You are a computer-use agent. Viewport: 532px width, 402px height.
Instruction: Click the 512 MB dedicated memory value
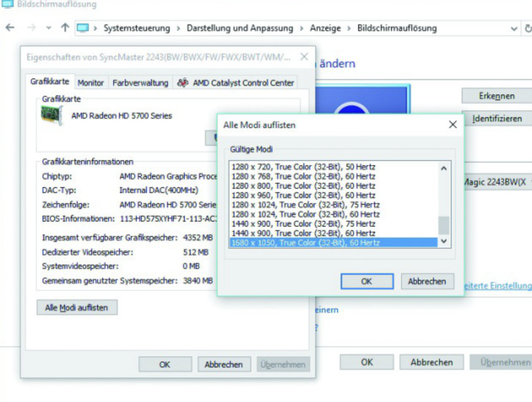196,252
